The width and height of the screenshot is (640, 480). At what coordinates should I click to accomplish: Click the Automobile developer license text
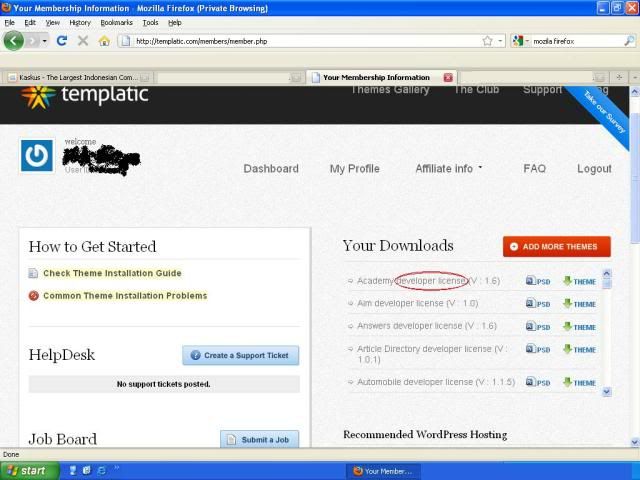coord(436,382)
